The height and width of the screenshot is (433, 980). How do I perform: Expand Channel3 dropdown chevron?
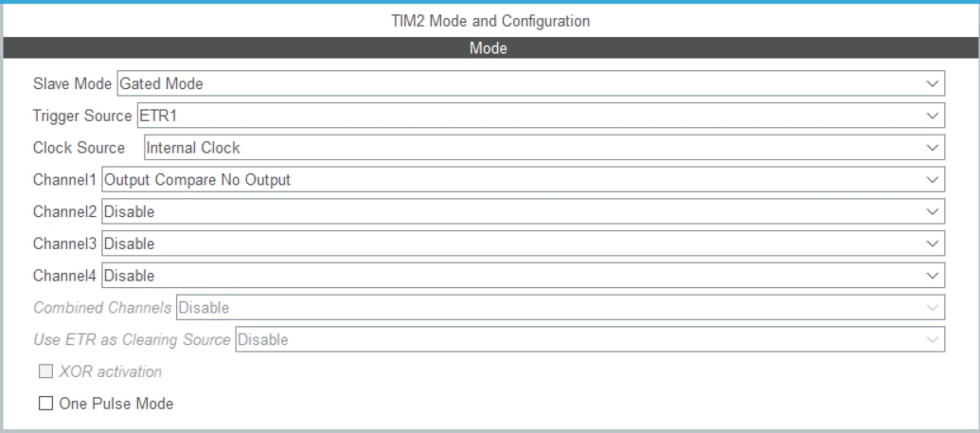coord(932,244)
